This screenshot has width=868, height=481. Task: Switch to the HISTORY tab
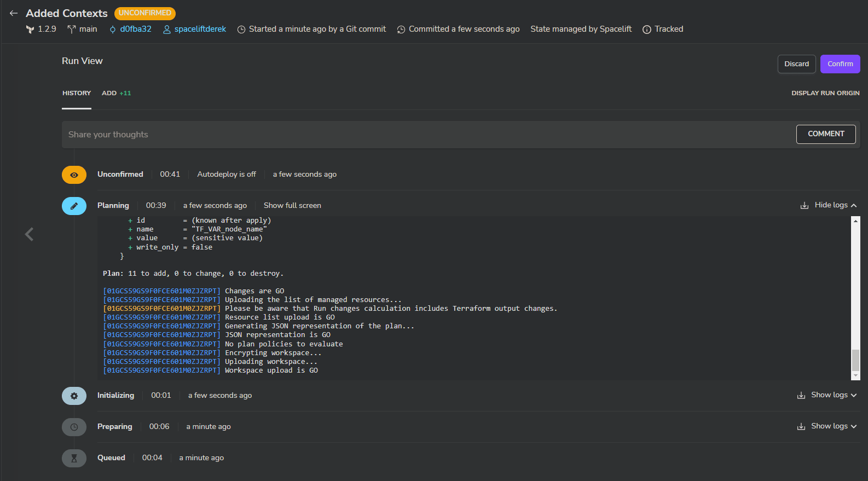[77, 93]
